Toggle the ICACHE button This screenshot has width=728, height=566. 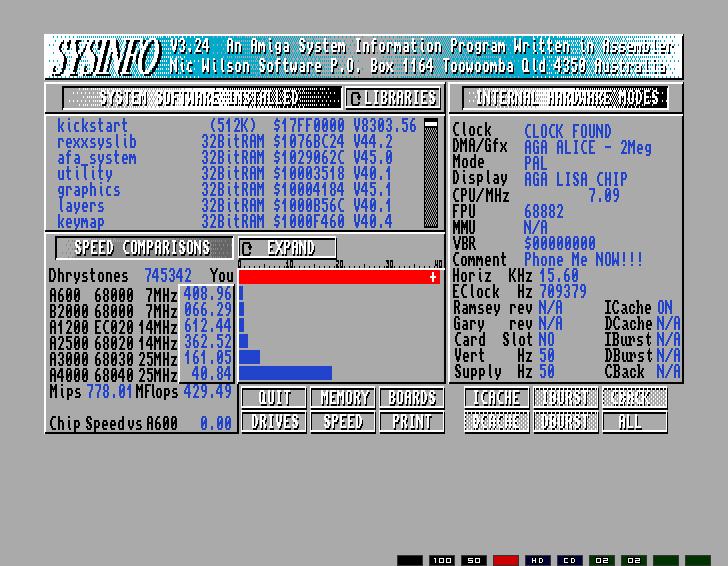coord(496,398)
